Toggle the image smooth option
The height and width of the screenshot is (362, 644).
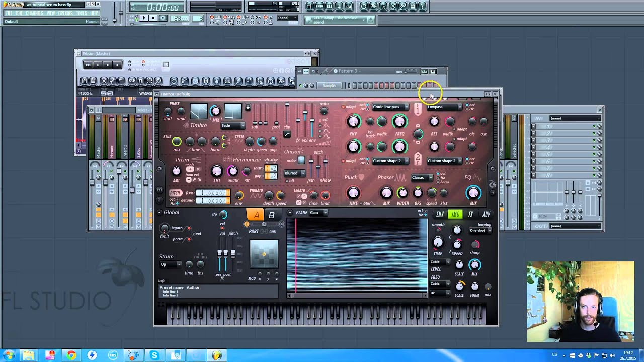point(438,230)
